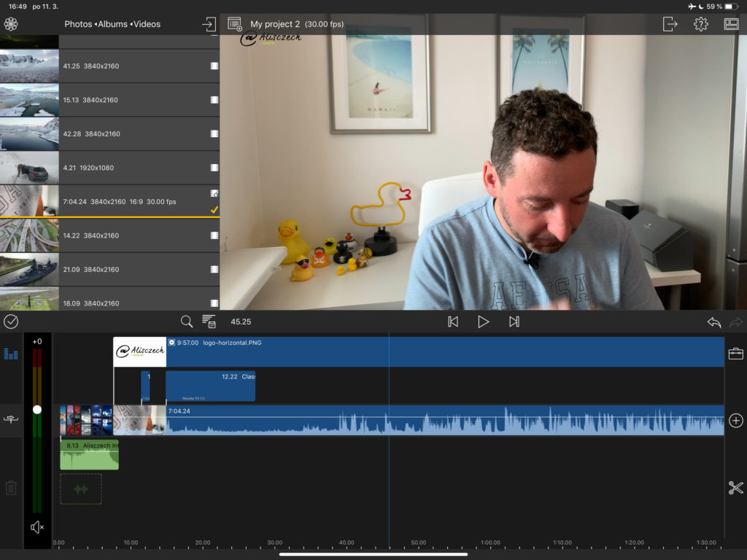747x560 pixels.
Task: Open the help and settings gear
Action: pos(701,24)
